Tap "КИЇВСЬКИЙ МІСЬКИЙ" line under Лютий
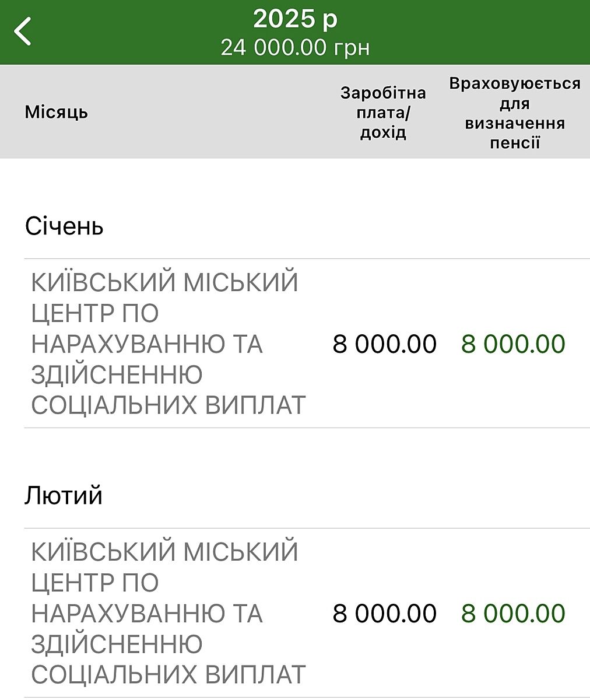Image resolution: width=590 pixels, height=700 pixels. coord(164,552)
